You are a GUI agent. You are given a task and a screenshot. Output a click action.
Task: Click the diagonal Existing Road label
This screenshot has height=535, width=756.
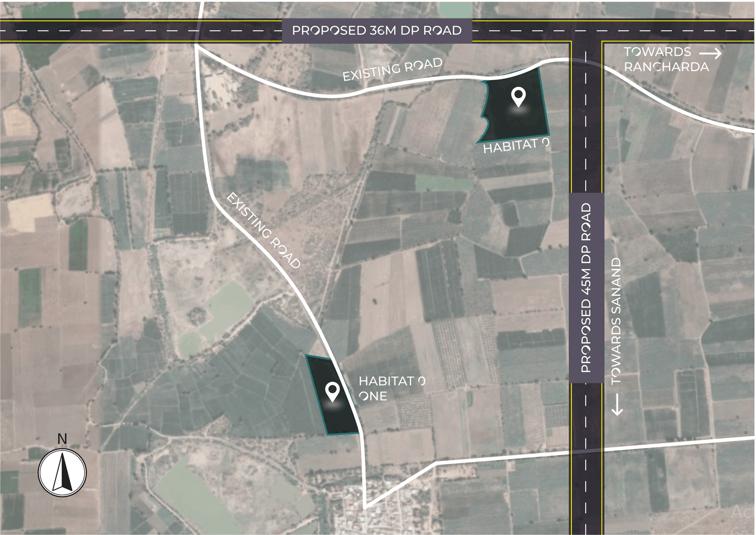tap(264, 230)
